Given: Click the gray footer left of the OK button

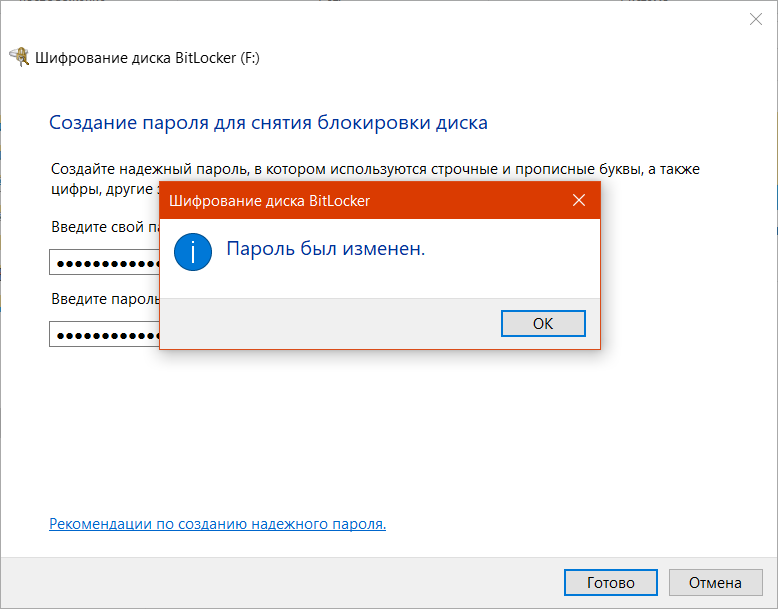Looking at the screenshot, I should click(330, 323).
